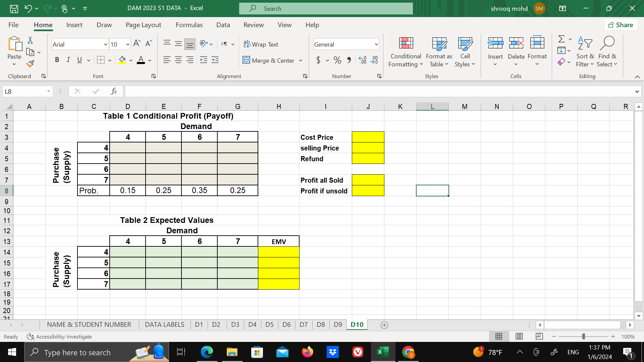Click the Increase Indent button
This screenshot has height=362, width=644.
tap(215, 60)
